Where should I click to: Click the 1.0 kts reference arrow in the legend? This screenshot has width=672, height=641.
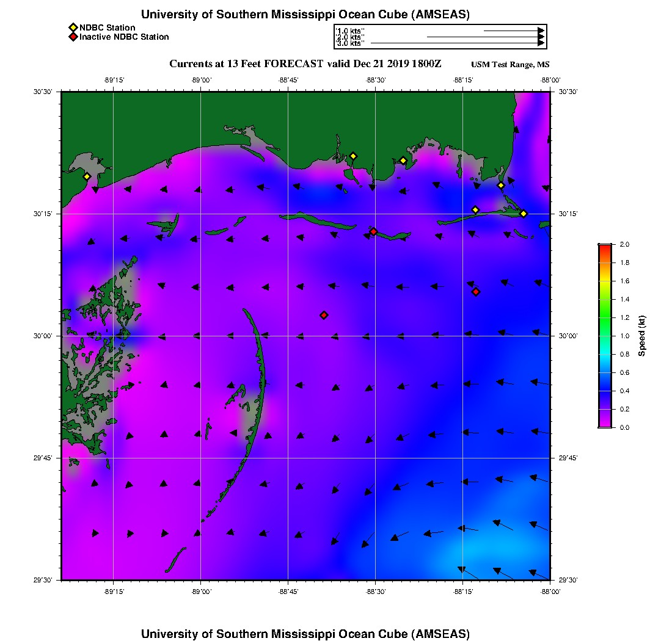514,31
